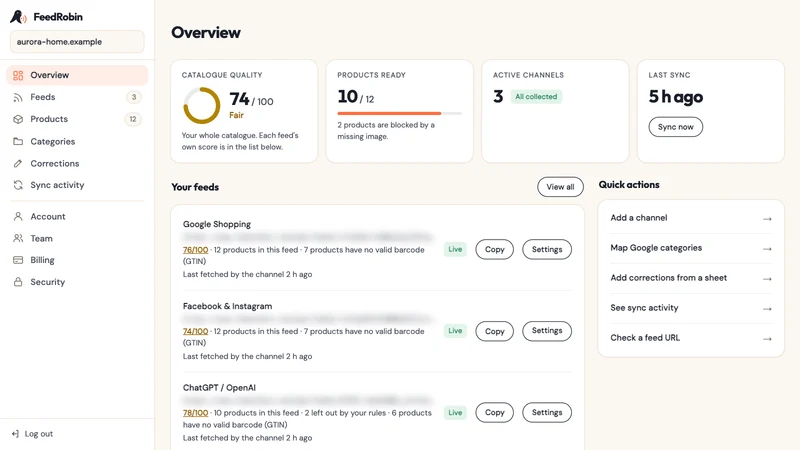
Task: Click arrow icon next to Check a feed URL
Action: [767, 339]
